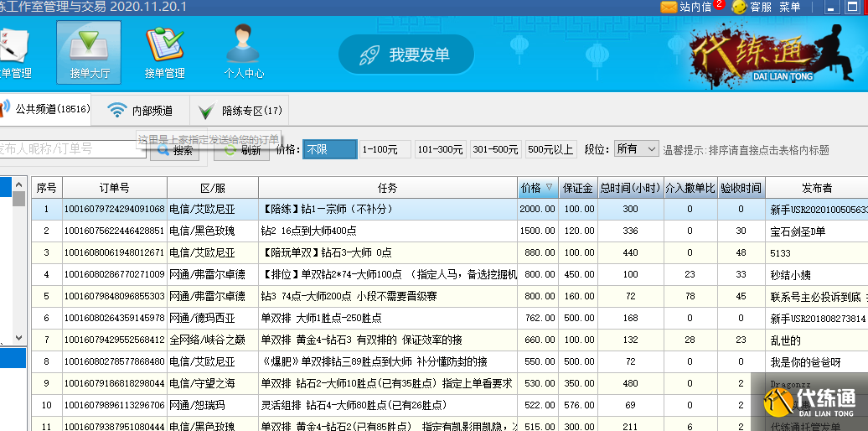Open the 段位 所有 dropdown

636,148
